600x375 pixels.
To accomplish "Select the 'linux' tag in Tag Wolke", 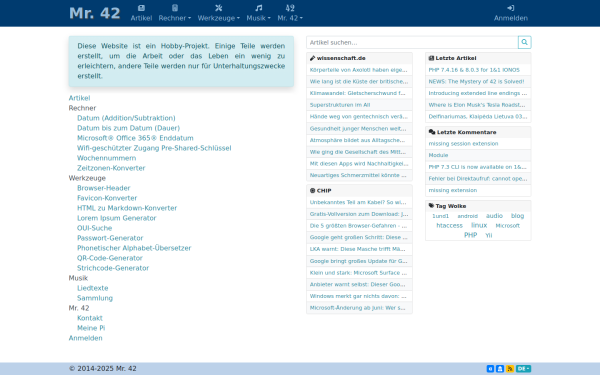I will point(479,225).
